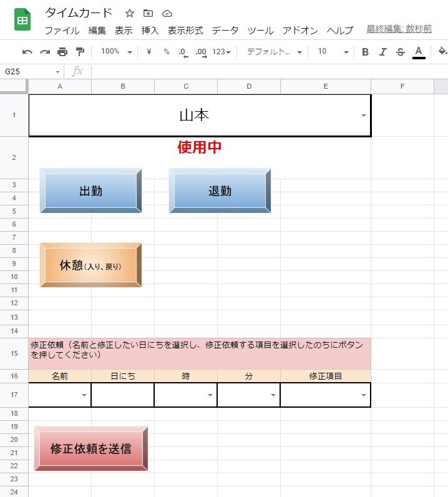Click the 日にち input cell in row 17
The width and height of the screenshot is (448, 497).
[123, 395]
